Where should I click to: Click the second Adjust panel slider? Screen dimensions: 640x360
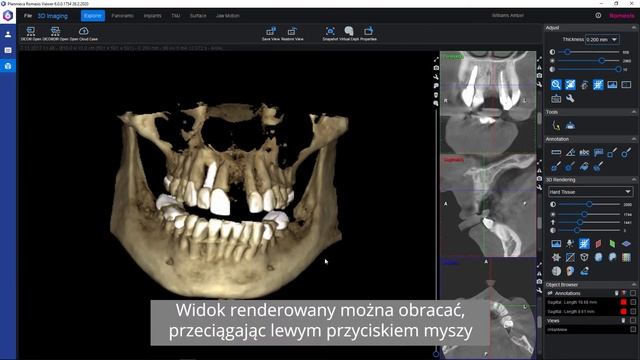(x=589, y=60)
